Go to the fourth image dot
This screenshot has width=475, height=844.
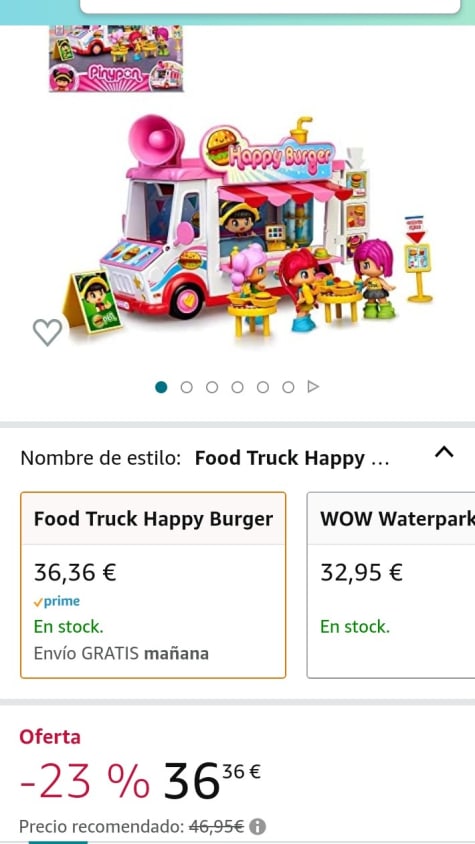(x=238, y=387)
